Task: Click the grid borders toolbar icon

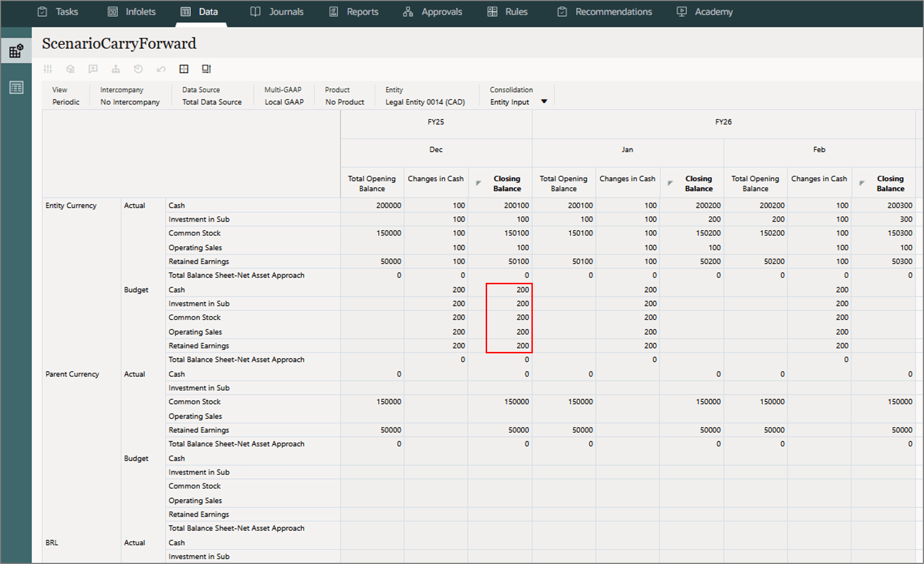Action: (x=184, y=69)
